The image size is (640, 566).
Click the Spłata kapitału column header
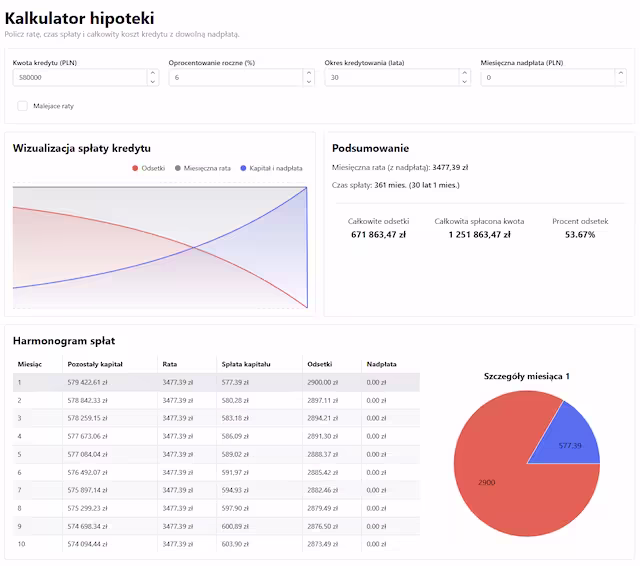(x=246, y=364)
